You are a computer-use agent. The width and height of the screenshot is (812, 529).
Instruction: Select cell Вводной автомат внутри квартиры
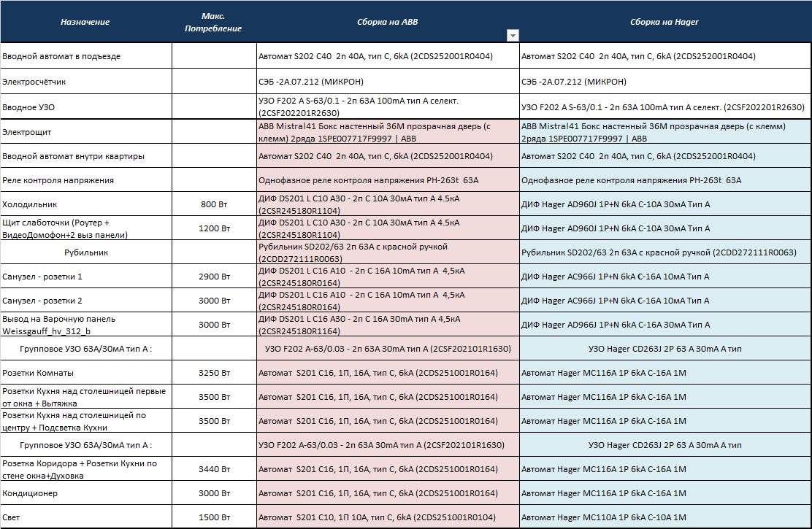(86, 156)
